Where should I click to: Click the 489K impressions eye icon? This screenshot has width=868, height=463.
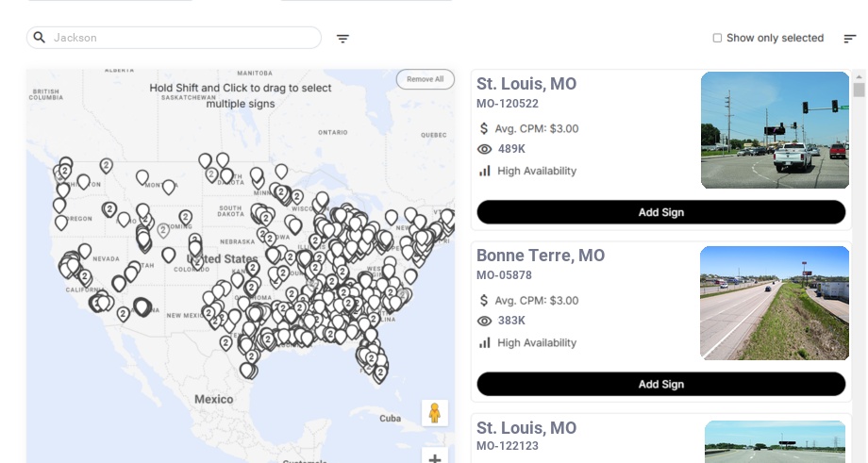coord(485,149)
